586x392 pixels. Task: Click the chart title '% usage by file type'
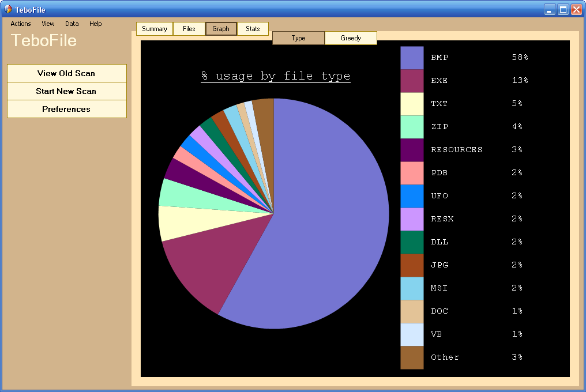point(276,76)
